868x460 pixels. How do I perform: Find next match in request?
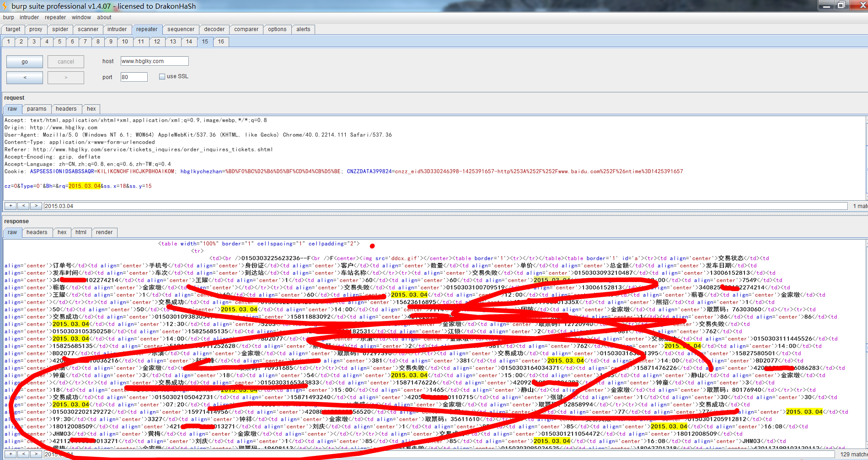pos(36,206)
